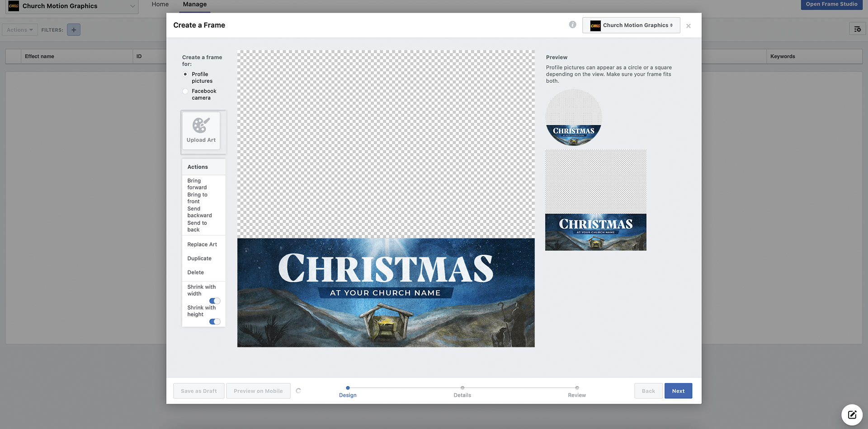The image size is (868, 429).
Task: Click the Back button
Action: pyautogui.click(x=648, y=391)
